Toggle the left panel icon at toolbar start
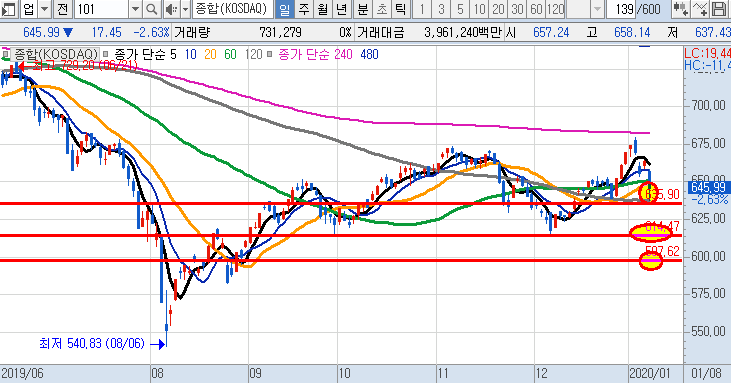 (9, 9)
